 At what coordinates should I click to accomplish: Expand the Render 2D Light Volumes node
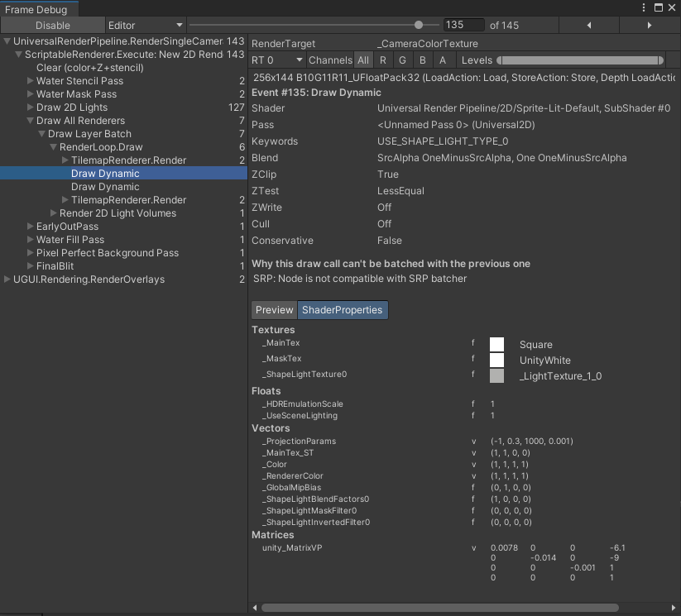(x=54, y=213)
